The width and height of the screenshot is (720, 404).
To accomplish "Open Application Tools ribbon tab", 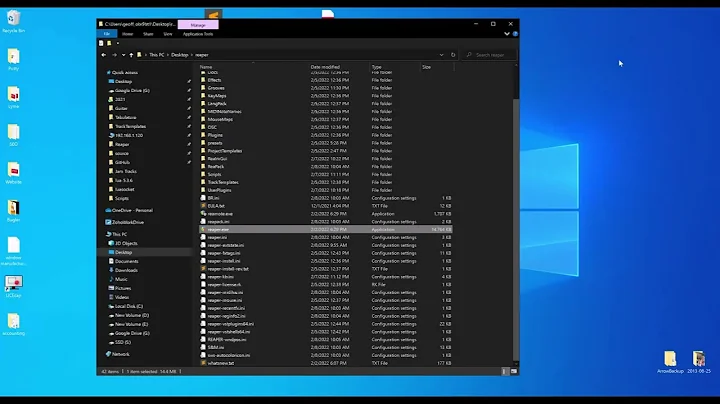I will click(x=198, y=34).
